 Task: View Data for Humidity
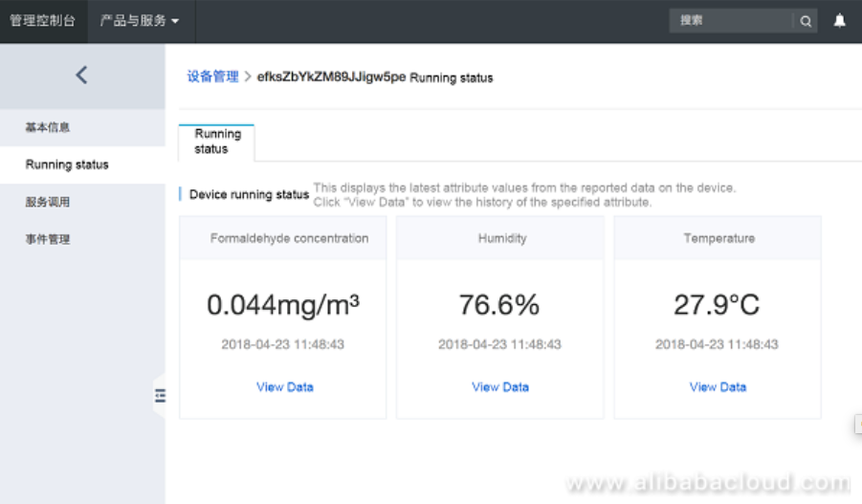coord(500,387)
